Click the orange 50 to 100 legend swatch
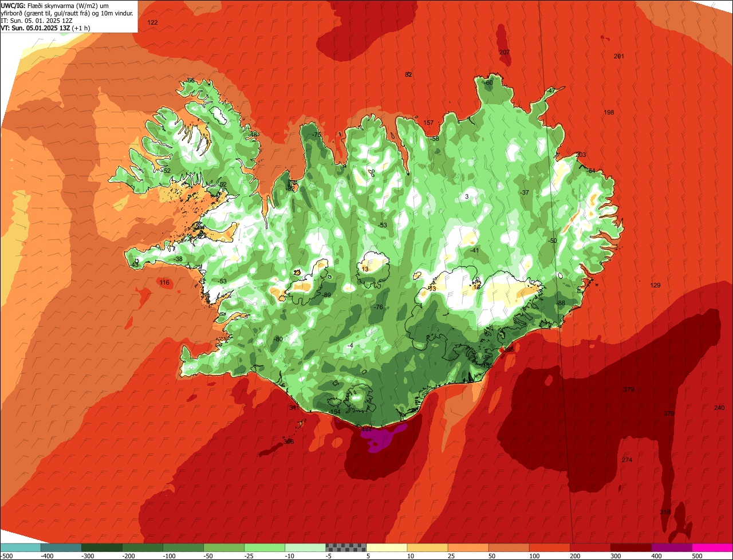This screenshot has height=560, width=733. point(509,547)
